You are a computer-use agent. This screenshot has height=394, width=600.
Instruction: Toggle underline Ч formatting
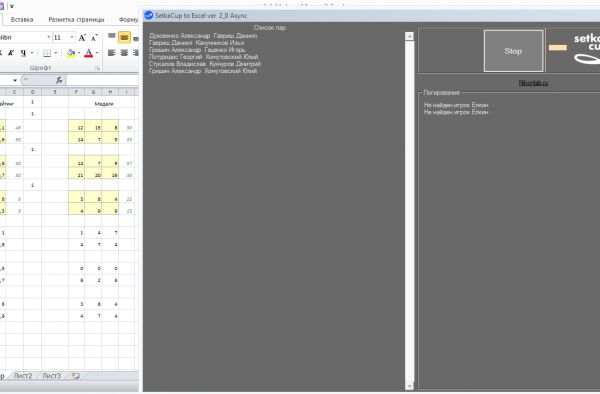(23, 53)
